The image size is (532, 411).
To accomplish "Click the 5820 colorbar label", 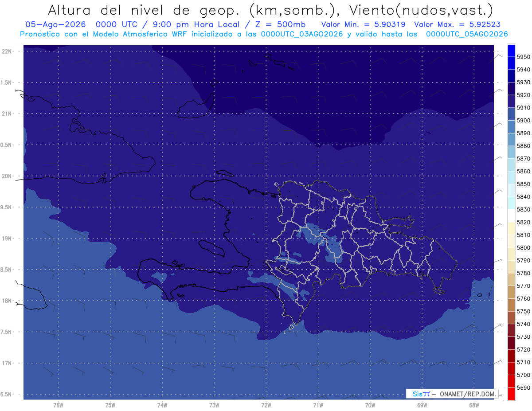I will coord(524,222).
